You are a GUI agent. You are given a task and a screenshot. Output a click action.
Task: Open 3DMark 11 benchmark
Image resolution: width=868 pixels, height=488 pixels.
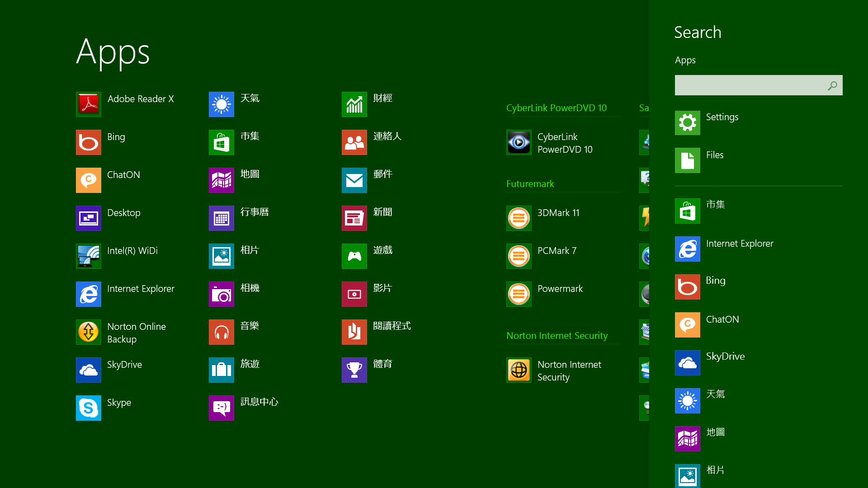tap(519, 218)
